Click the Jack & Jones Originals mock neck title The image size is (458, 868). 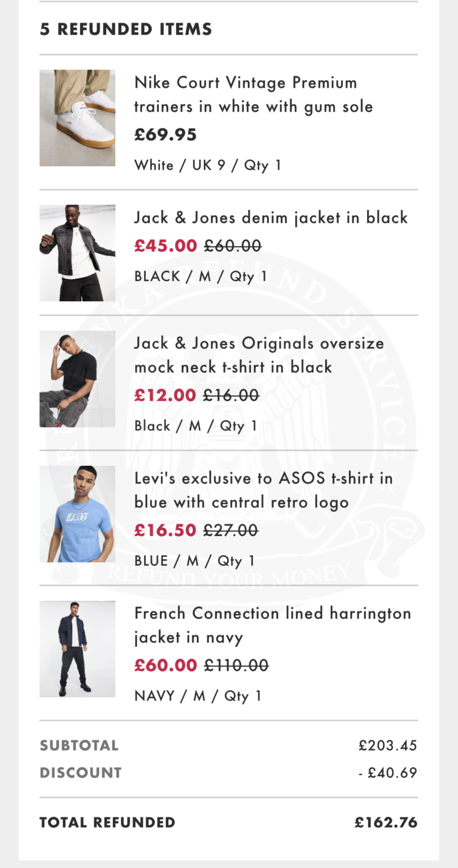click(x=259, y=355)
